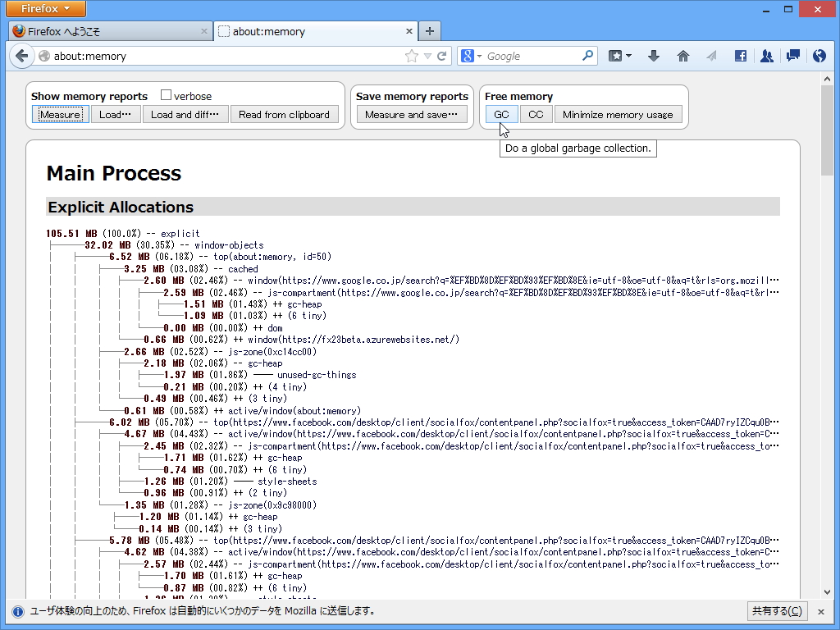Expand active/window(about:memory) 0.61 MB node
The height and width of the screenshot is (630, 840).
[243, 411]
